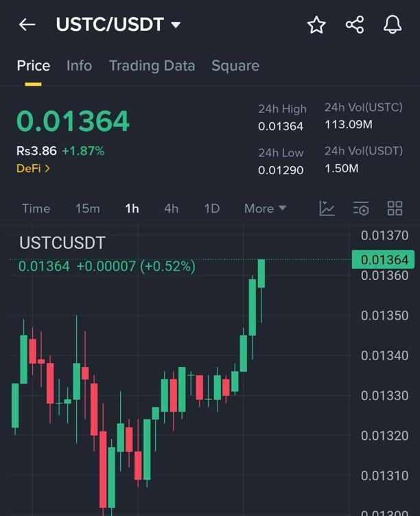Viewport: 420px width, 516px height.
Task: Switch to the Info tab
Action: (x=79, y=66)
